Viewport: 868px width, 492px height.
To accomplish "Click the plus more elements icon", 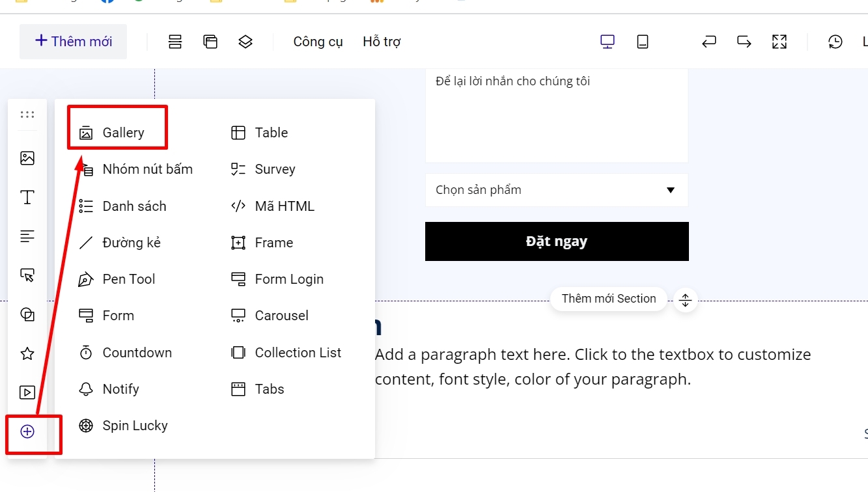I will click(27, 431).
